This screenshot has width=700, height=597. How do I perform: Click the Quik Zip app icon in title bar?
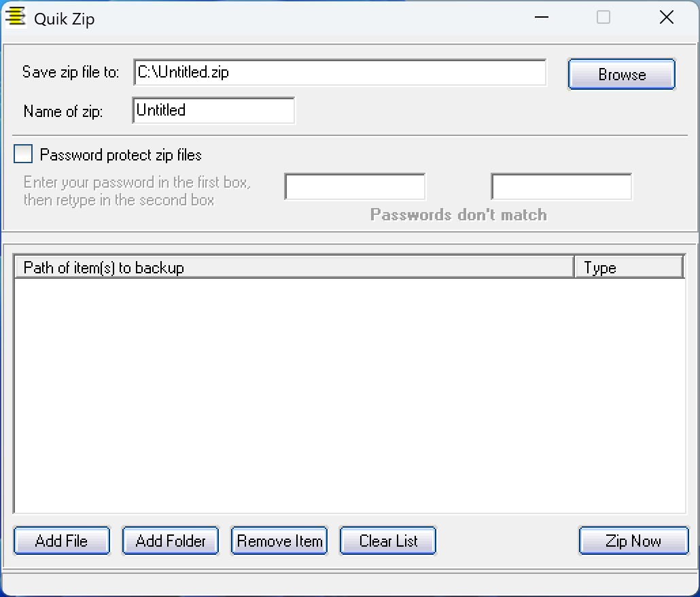coord(15,17)
